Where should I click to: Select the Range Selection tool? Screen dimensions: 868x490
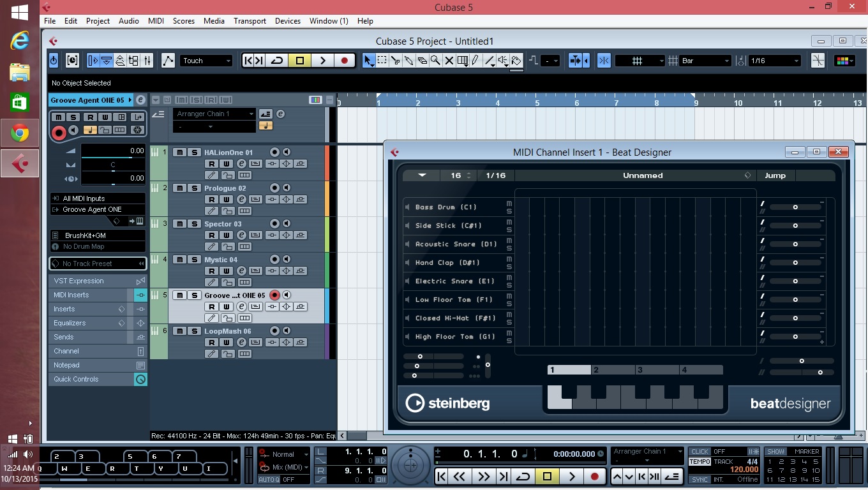pos(382,61)
